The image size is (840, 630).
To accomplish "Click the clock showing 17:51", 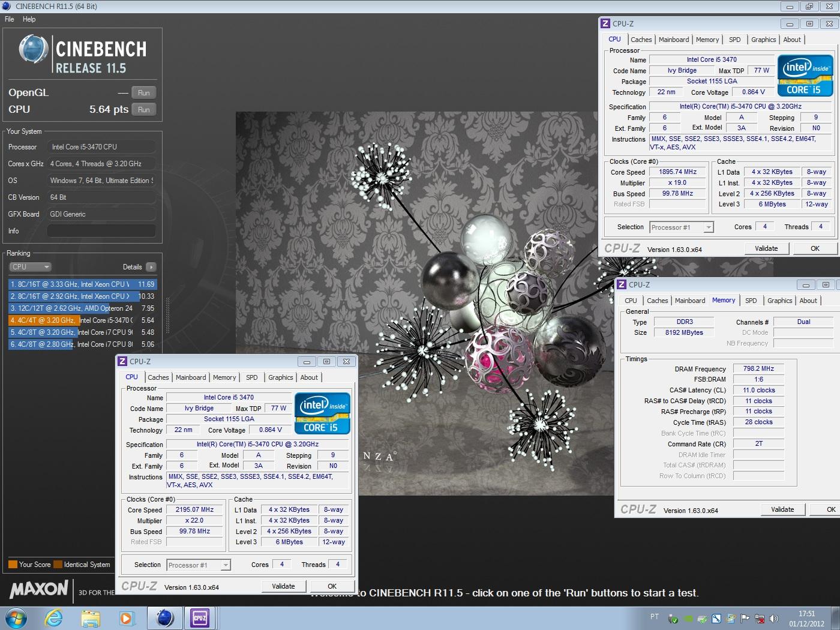I will 806,614.
